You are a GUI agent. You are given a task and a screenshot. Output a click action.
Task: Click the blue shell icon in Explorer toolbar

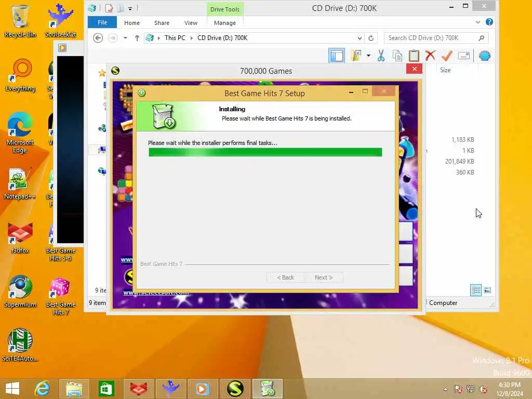(x=485, y=56)
